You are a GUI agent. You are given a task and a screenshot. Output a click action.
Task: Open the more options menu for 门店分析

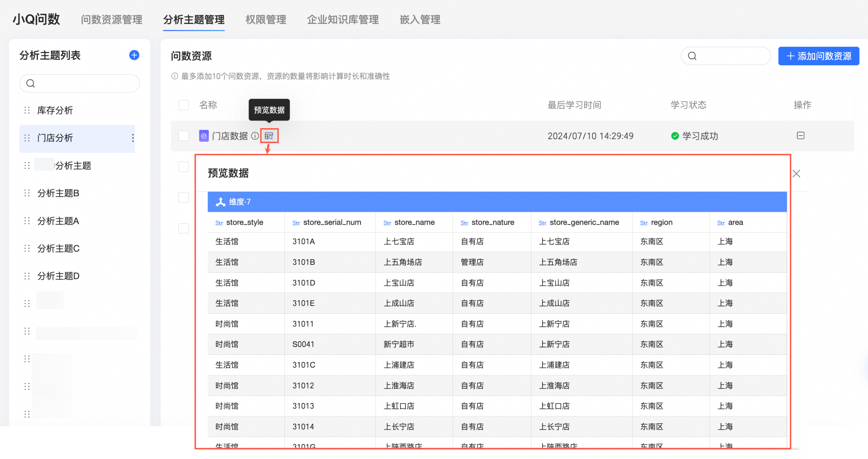[x=132, y=138]
